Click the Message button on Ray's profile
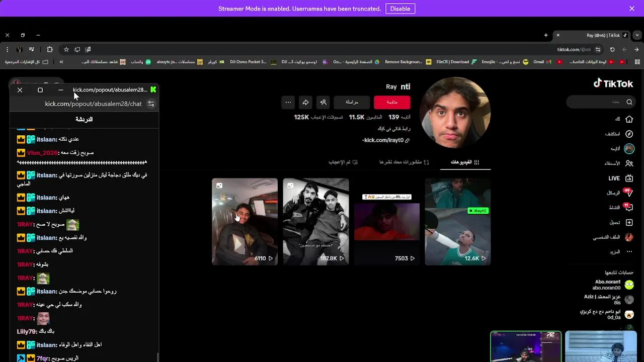 [352, 102]
